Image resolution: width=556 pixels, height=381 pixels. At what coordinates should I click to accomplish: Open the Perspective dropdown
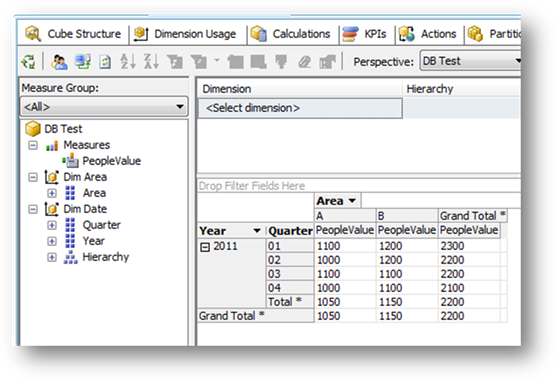(470, 61)
